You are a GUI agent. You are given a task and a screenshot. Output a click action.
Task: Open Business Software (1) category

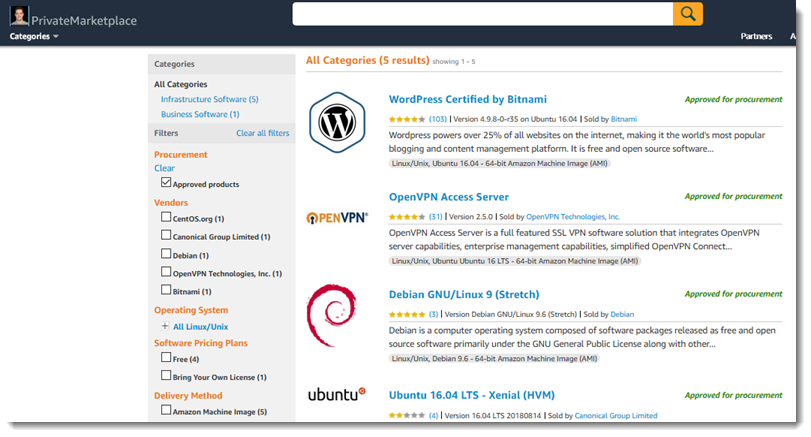point(200,114)
